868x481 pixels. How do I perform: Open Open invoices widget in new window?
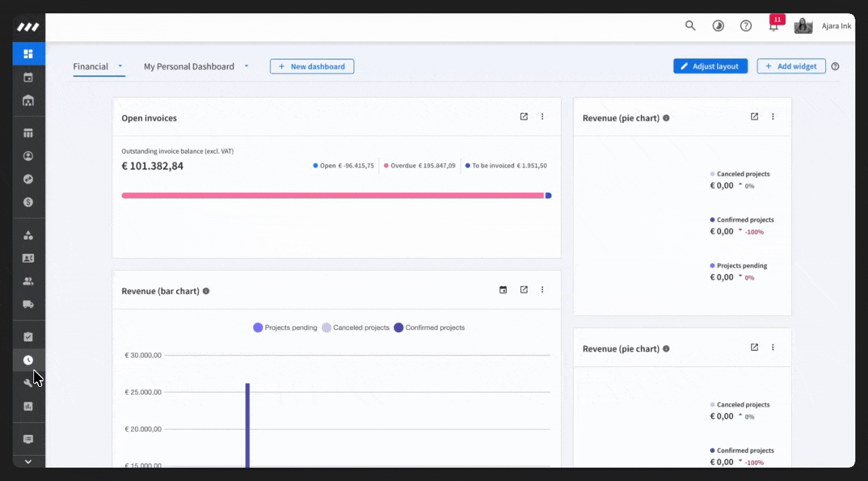[x=524, y=116]
